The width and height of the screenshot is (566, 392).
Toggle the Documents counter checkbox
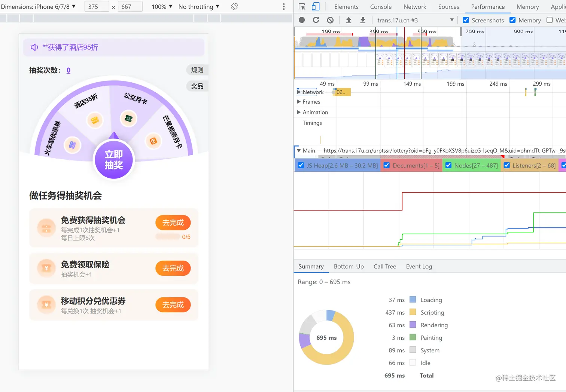pyautogui.click(x=387, y=165)
